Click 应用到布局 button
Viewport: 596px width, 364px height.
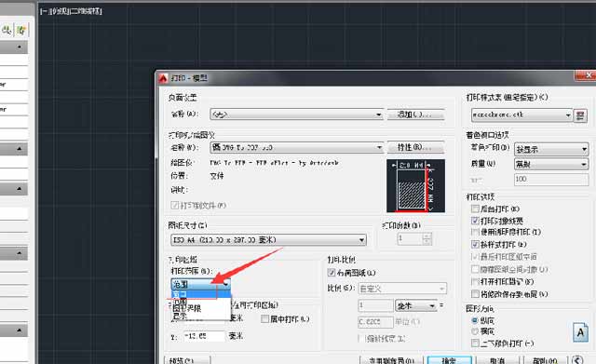click(x=391, y=360)
